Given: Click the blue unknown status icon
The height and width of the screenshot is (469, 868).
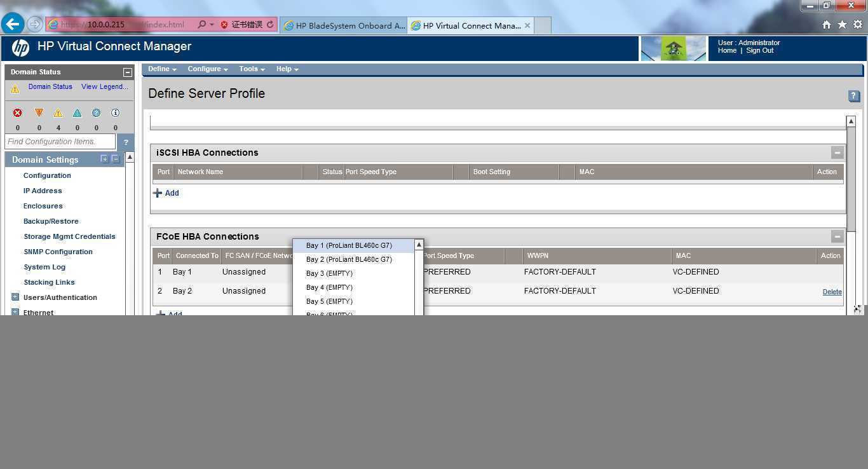Looking at the screenshot, I should pos(96,112).
